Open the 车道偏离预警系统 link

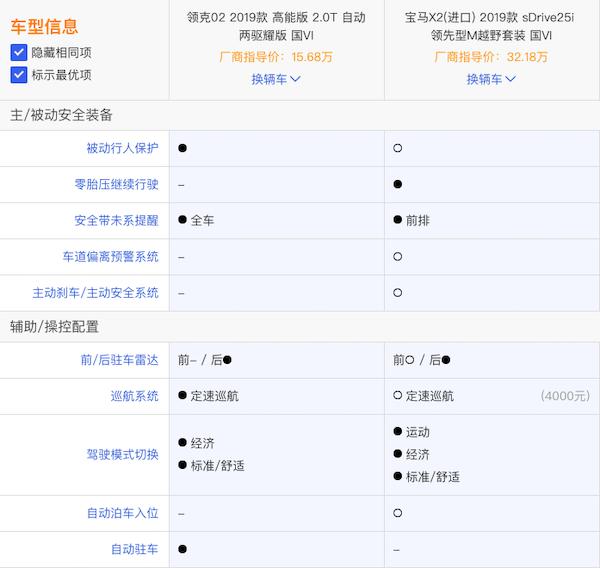tap(110, 256)
